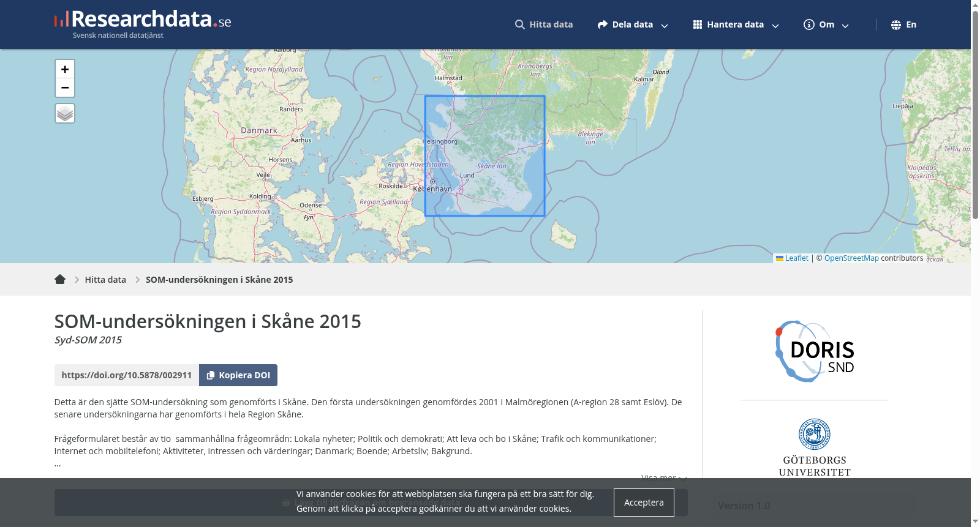
Task: Open Hitta data breadcrumb link
Action: [x=105, y=280]
